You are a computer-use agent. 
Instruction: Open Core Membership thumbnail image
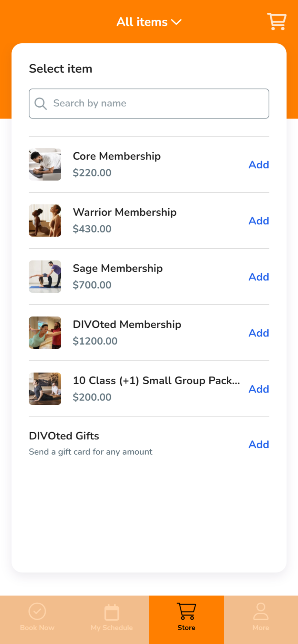pos(45,164)
